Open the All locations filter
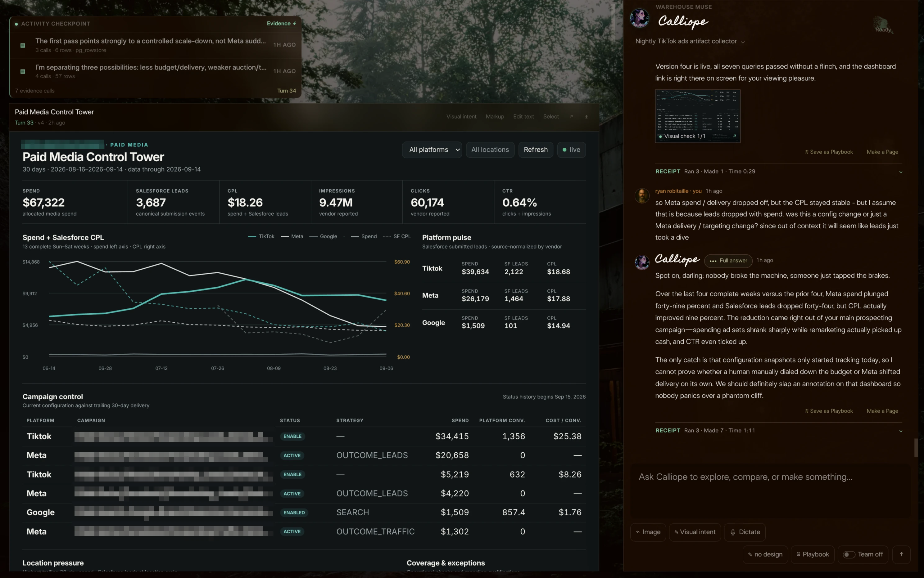 click(x=490, y=150)
